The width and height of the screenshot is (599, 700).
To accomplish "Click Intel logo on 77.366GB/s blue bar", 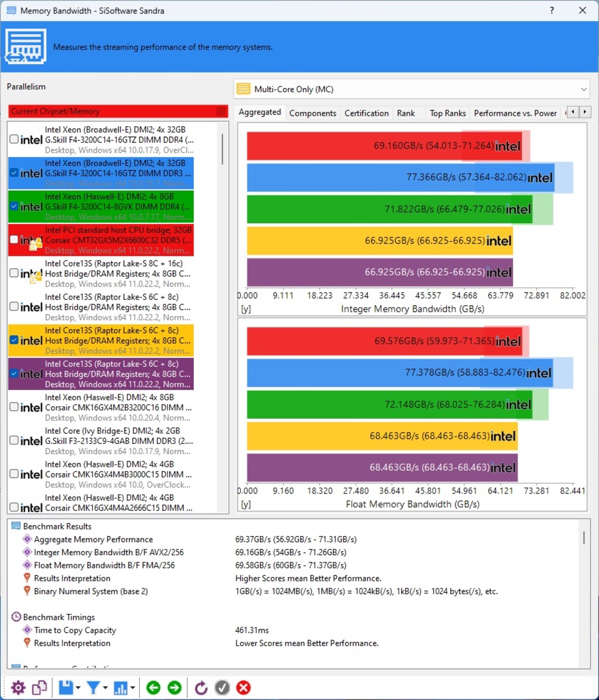I will [x=540, y=178].
